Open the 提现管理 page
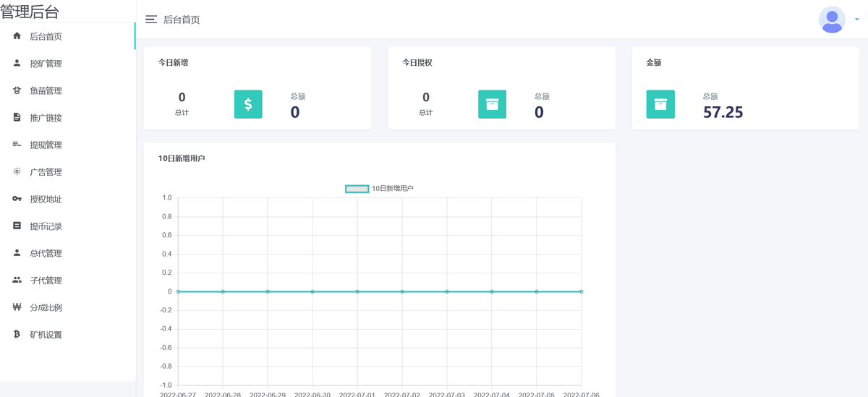 pos(67,145)
